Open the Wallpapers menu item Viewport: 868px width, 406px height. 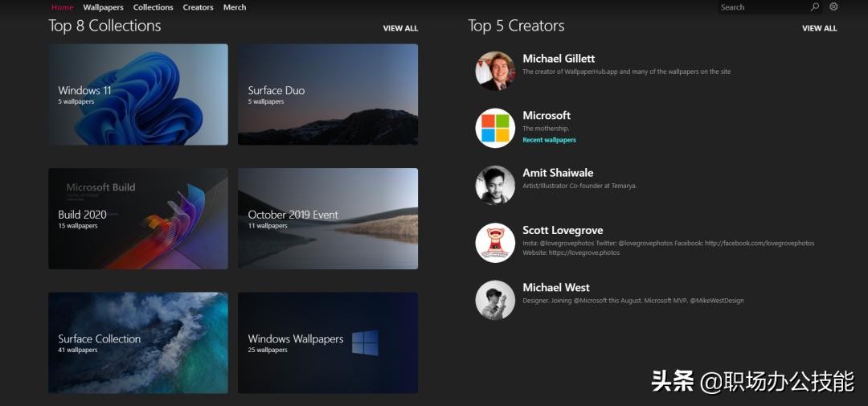(103, 7)
